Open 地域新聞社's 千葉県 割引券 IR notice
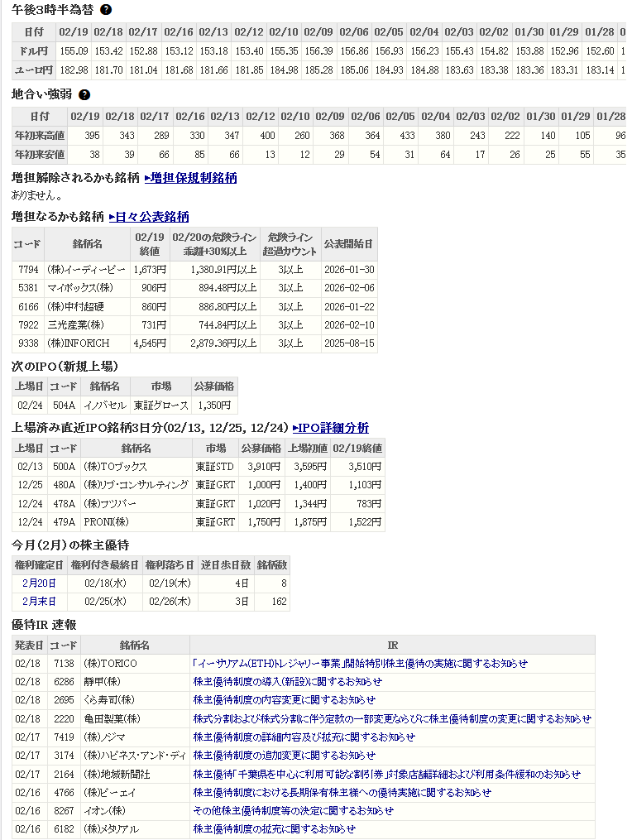The image size is (632, 840). pos(386,774)
